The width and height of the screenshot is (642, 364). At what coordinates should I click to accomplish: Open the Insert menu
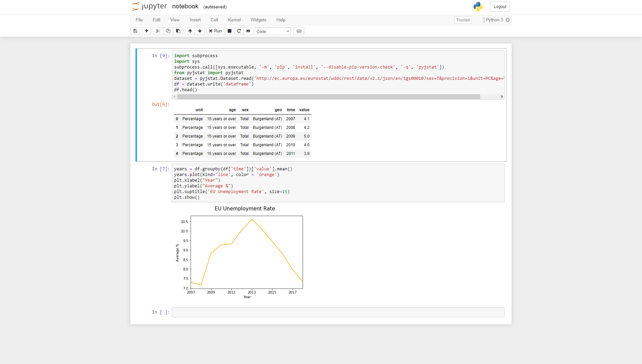pyautogui.click(x=195, y=20)
